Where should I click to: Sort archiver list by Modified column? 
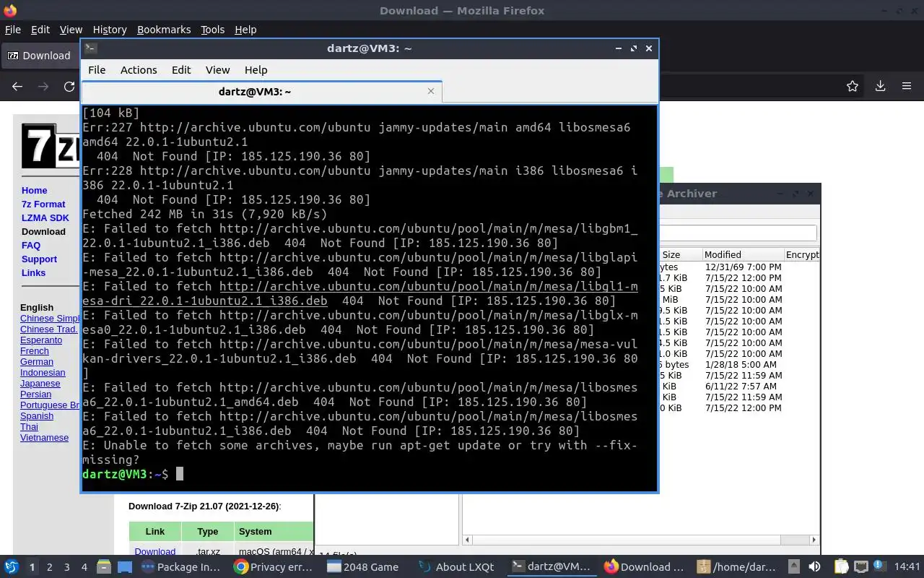pos(743,254)
